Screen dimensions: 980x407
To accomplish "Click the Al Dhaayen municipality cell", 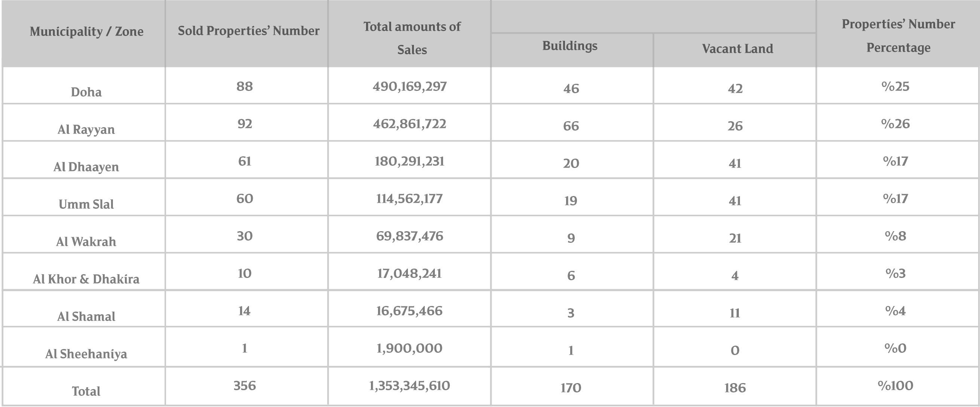I will [x=86, y=167].
